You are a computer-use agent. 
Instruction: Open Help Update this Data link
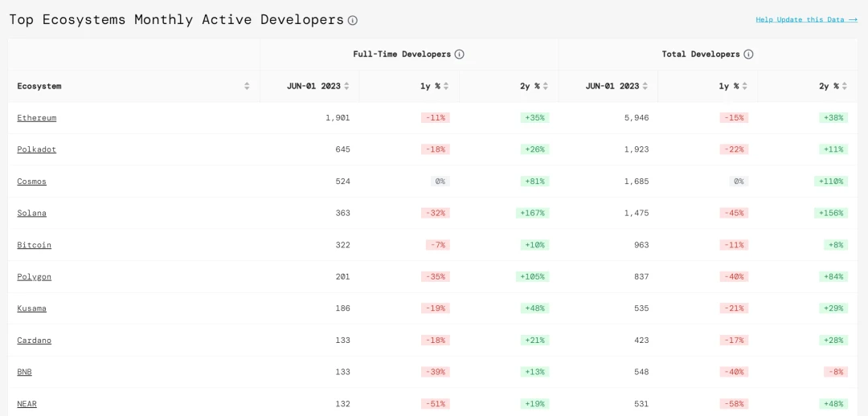(x=806, y=19)
